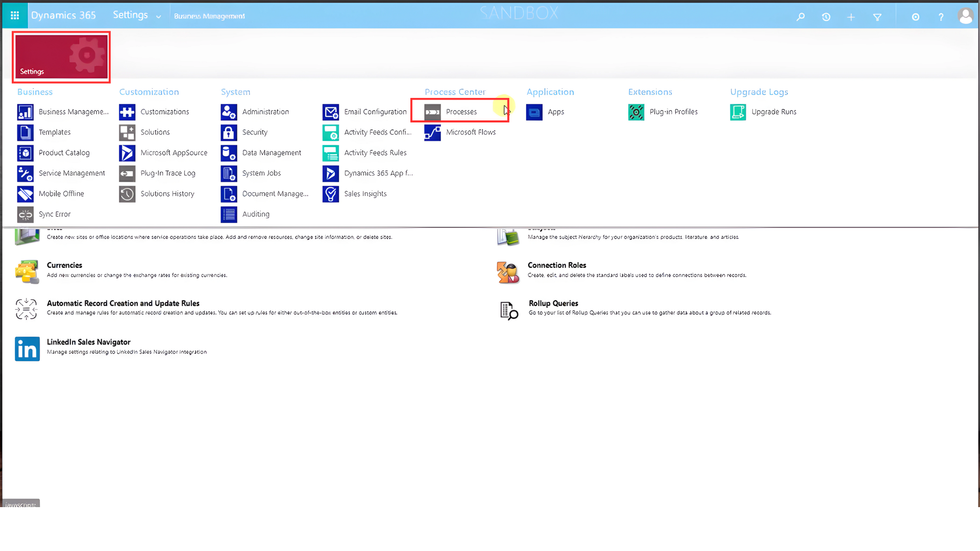980x551 pixels.
Task: Select Dynamics 365 in the top bar
Action: [63, 15]
